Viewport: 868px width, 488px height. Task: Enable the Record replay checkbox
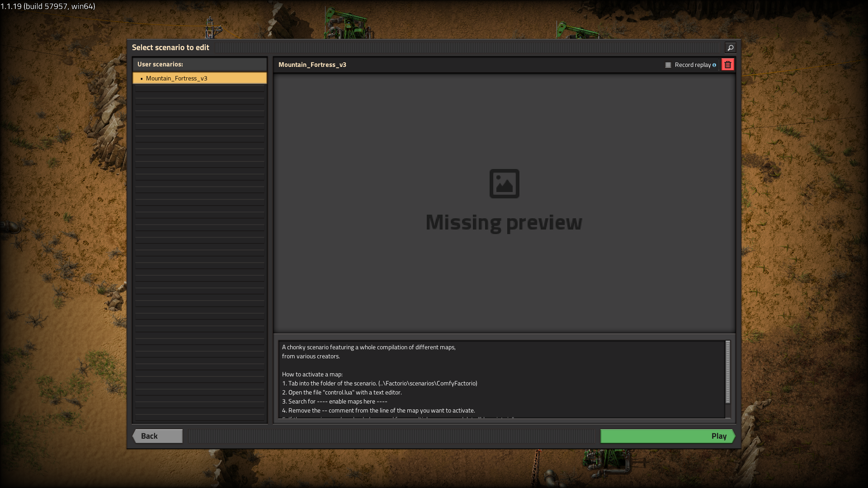pyautogui.click(x=668, y=65)
